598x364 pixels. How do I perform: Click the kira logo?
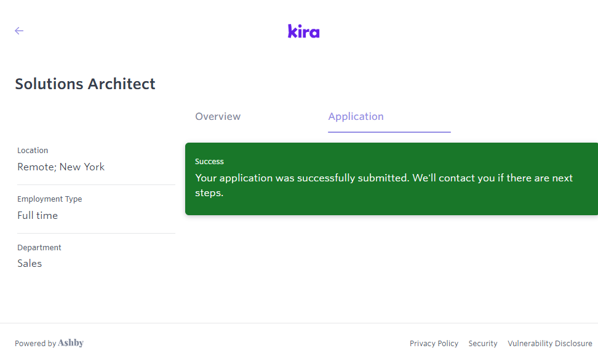[x=304, y=31]
